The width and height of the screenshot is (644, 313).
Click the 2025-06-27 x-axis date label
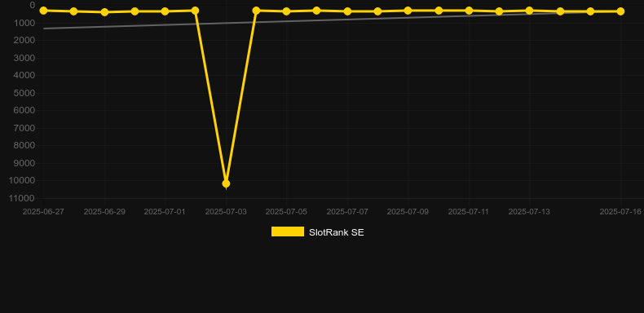click(x=43, y=212)
